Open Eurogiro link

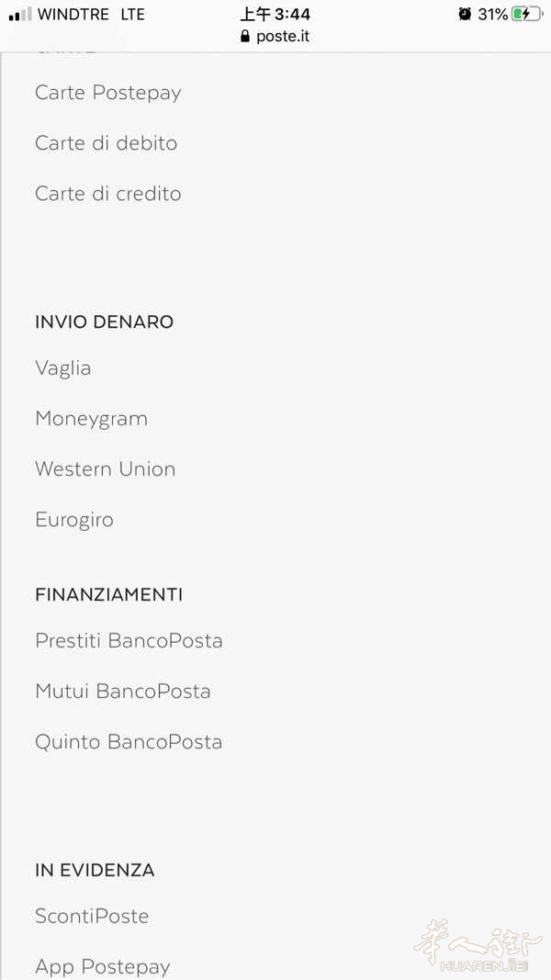(73, 520)
